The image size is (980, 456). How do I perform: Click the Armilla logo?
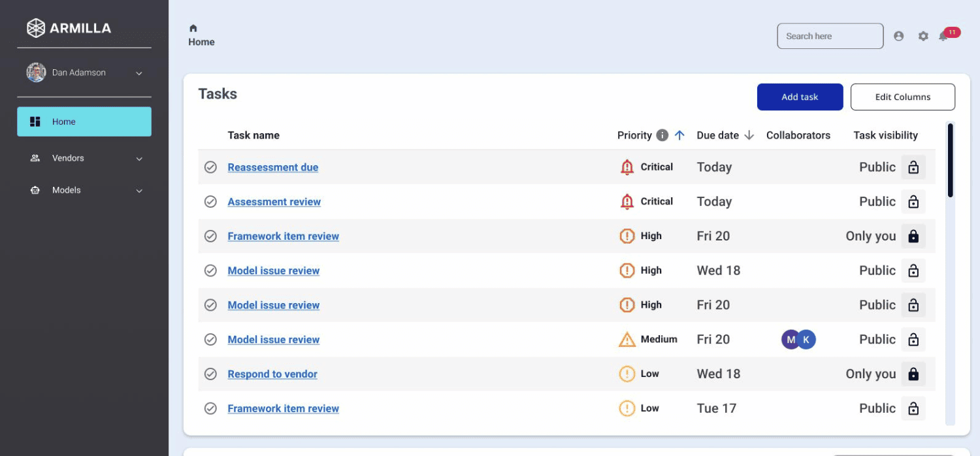tap(69, 28)
